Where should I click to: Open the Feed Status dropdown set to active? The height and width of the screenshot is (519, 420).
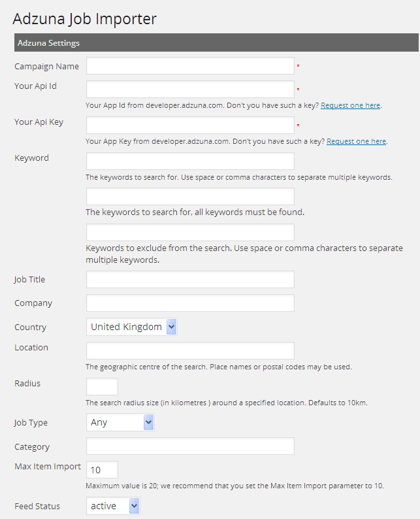(x=112, y=506)
